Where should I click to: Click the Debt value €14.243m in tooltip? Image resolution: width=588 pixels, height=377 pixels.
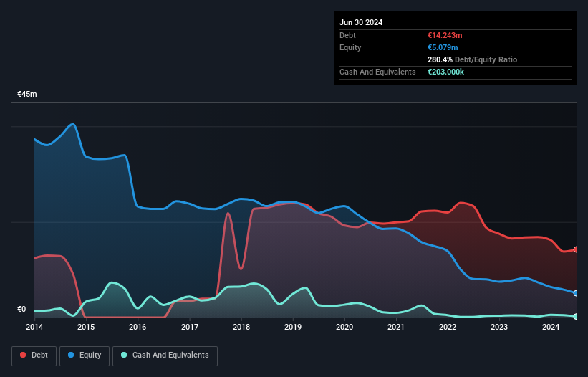click(445, 35)
